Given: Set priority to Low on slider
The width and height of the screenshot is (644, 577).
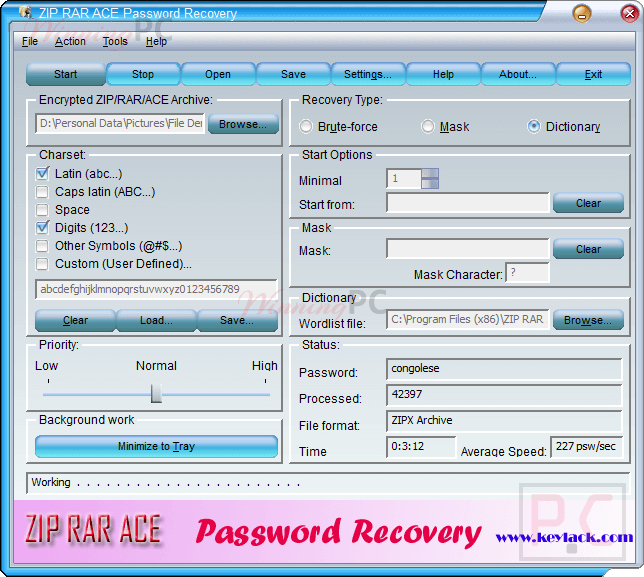Looking at the screenshot, I should click(x=48, y=394).
